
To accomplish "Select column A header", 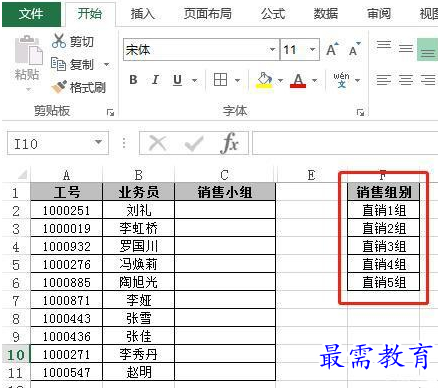I will (66, 174).
